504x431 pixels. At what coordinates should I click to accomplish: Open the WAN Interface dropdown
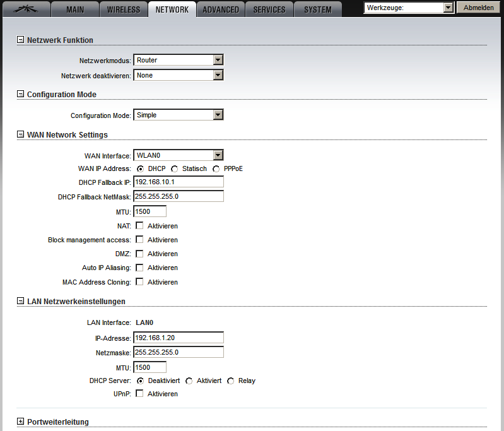click(x=179, y=155)
